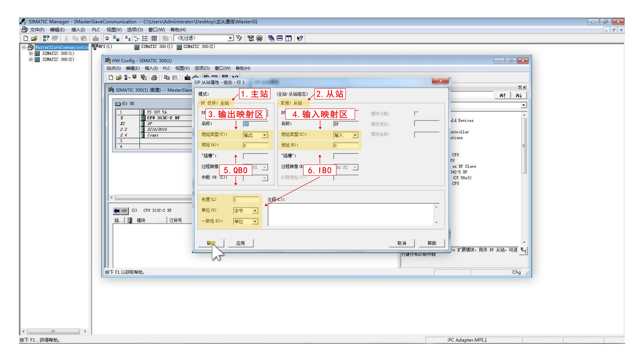644x362 pixels.
Task: Click Open project icon in SIMATIC Manager toolbar
Action: pos(34,38)
